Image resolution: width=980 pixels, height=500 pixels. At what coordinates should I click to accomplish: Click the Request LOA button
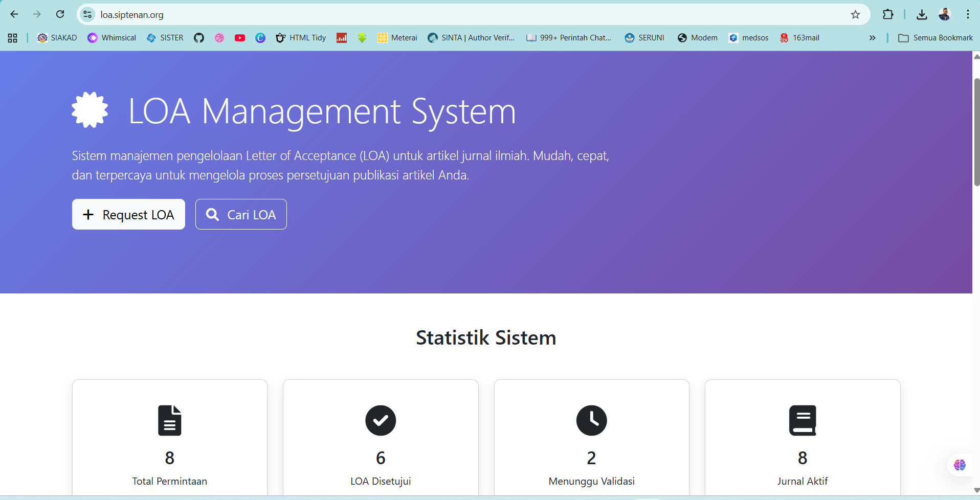tap(128, 214)
